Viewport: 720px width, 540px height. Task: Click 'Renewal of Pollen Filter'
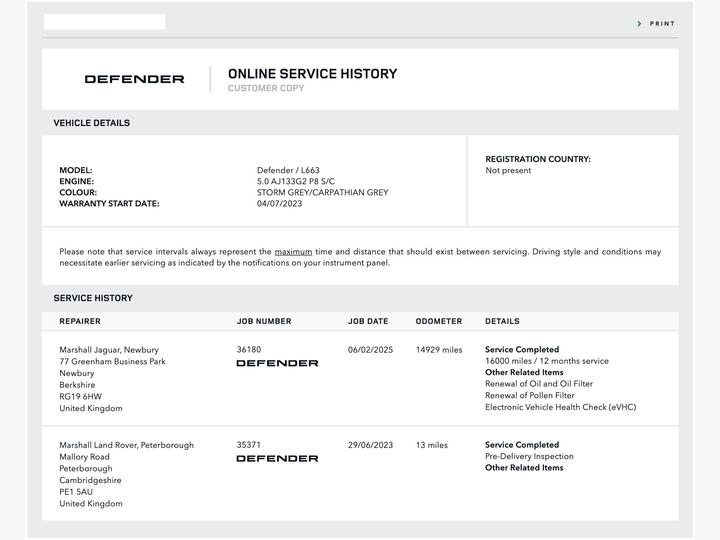point(530,395)
